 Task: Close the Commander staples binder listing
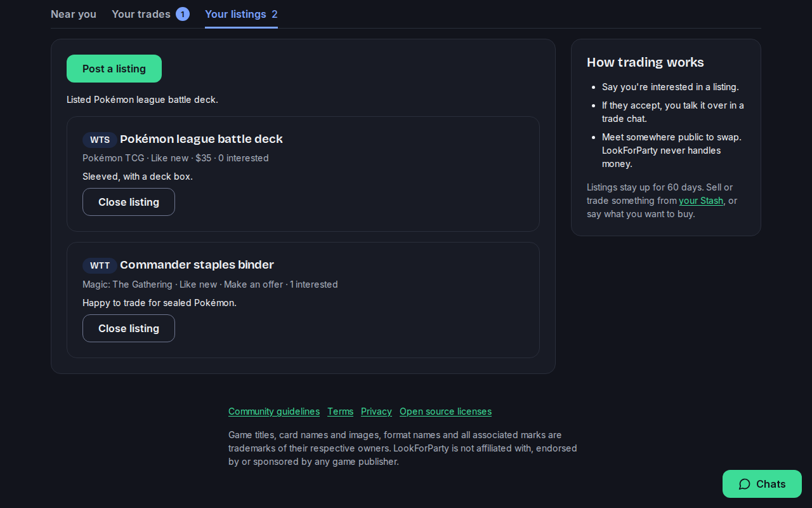[129, 328]
